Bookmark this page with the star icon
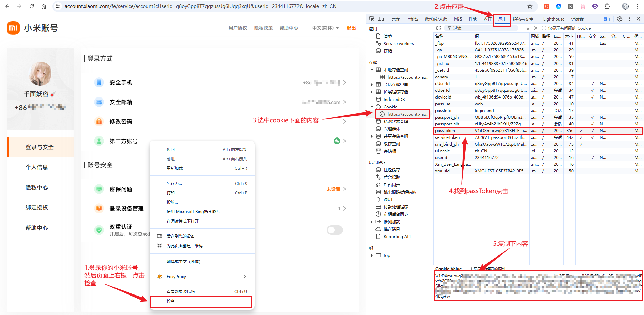 530,6
